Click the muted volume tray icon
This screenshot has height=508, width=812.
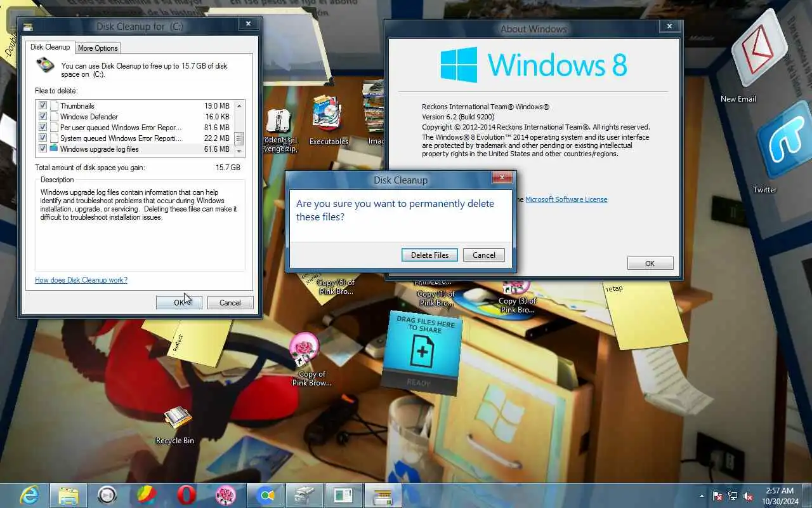(x=748, y=495)
